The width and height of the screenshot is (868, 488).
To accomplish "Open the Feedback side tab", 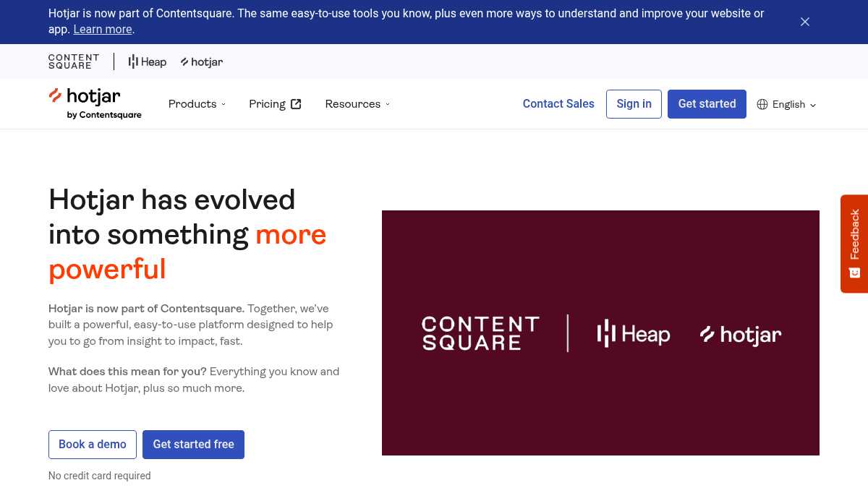I will tap(854, 244).
